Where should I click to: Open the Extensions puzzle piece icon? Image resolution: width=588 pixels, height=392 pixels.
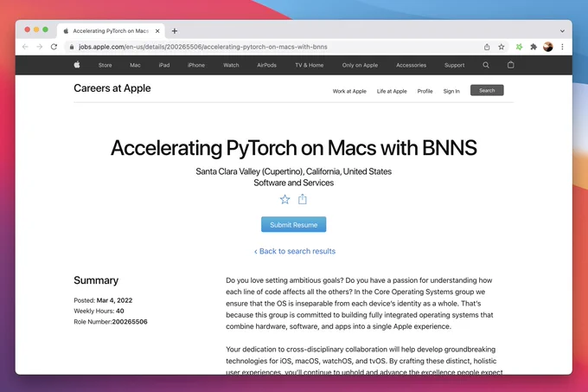534,47
